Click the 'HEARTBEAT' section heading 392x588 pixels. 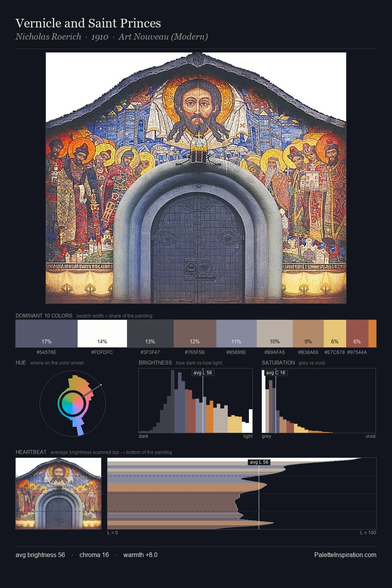tap(31, 452)
